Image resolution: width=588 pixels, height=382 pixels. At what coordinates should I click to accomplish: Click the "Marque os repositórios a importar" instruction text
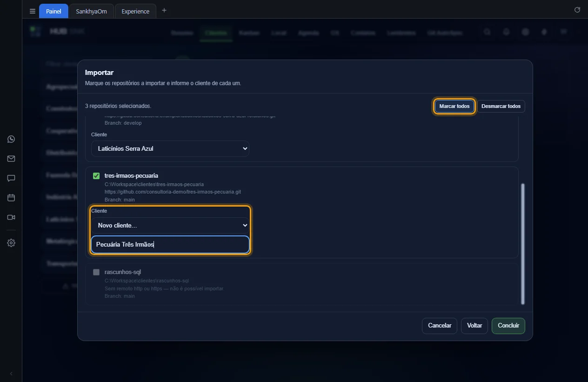(x=163, y=83)
